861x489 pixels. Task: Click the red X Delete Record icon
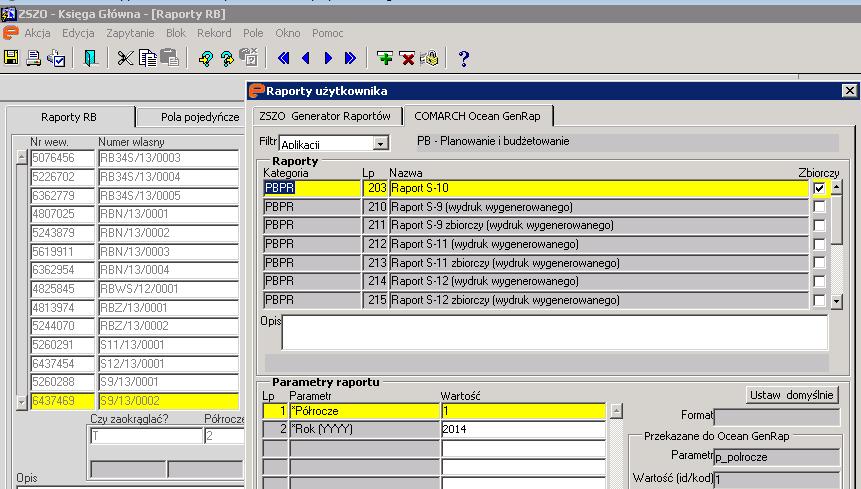[x=407, y=58]
